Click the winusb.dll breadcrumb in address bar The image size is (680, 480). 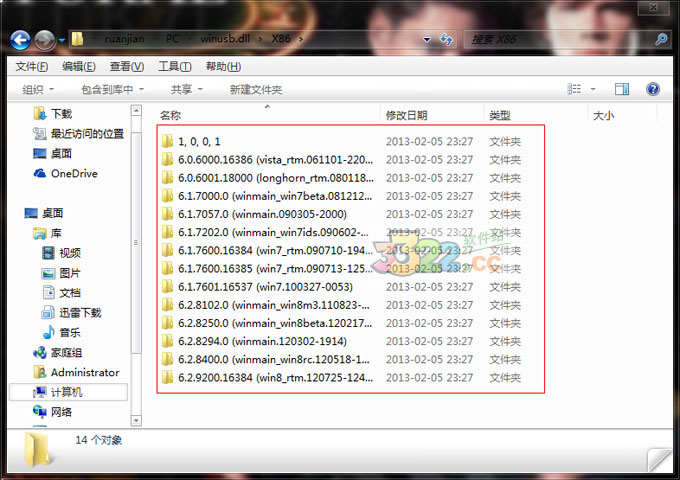point(225,39)
